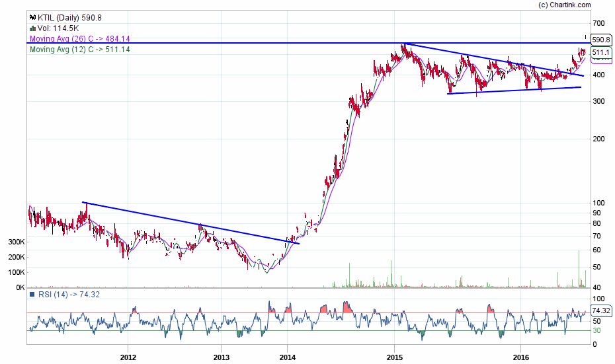Click the Moving Avg (26) legend text
615x364 pixels.
coord(79,39)
